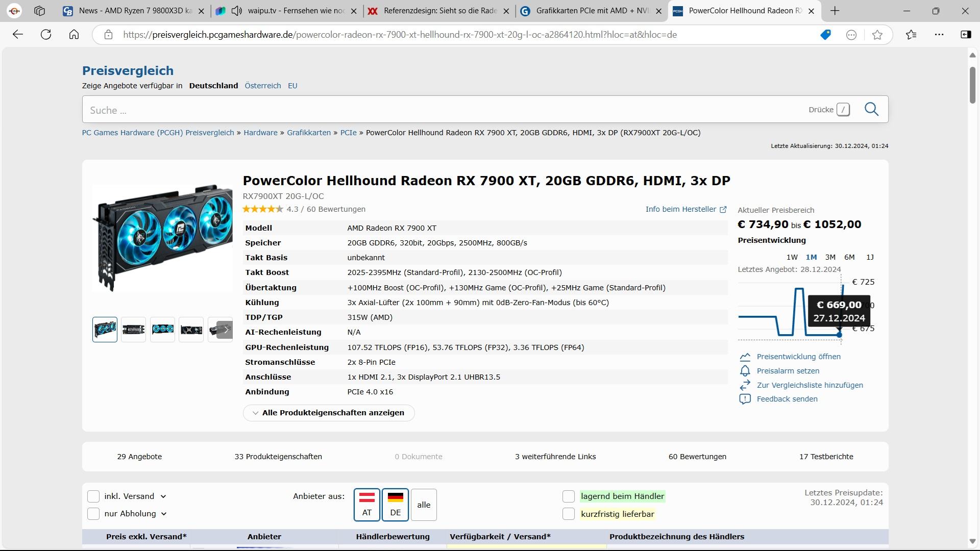This screenshot has width=980, height=551.
Task: Show next product thumbnails with arrow
Action: [x=225, y=330]
